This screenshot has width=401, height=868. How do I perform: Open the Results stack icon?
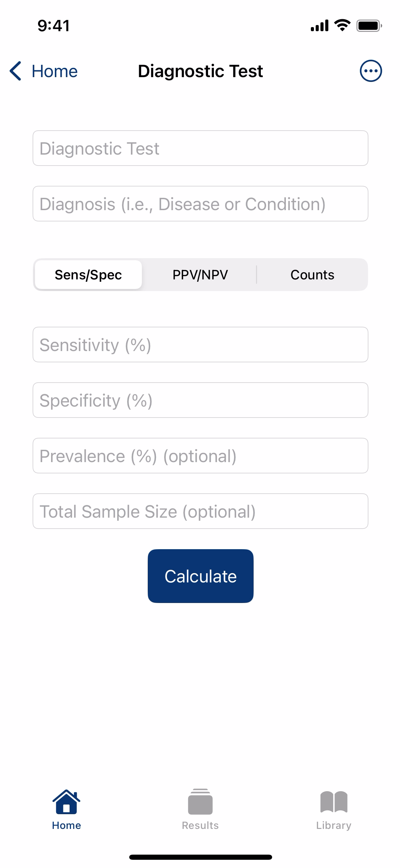[x=200, y=801]
